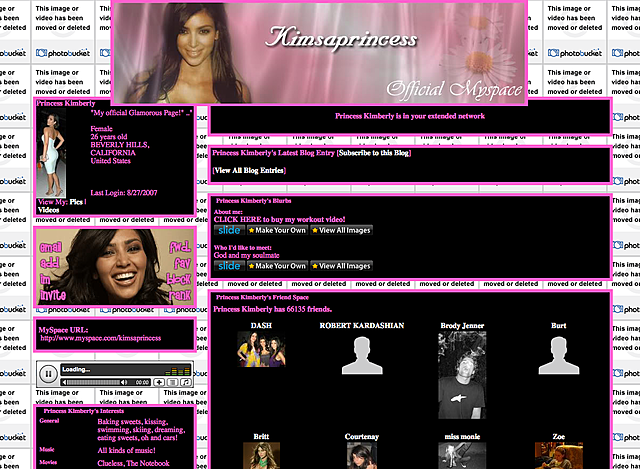Click 'Loading...' display in music player
Screen dimensions: 640x469
(76, 369)
